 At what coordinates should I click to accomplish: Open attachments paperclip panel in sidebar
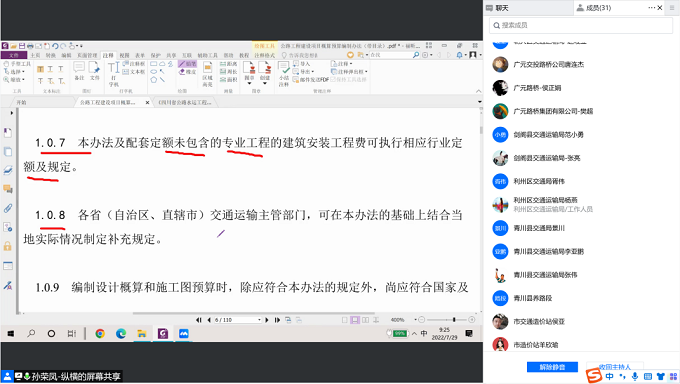tap(8, 208)
